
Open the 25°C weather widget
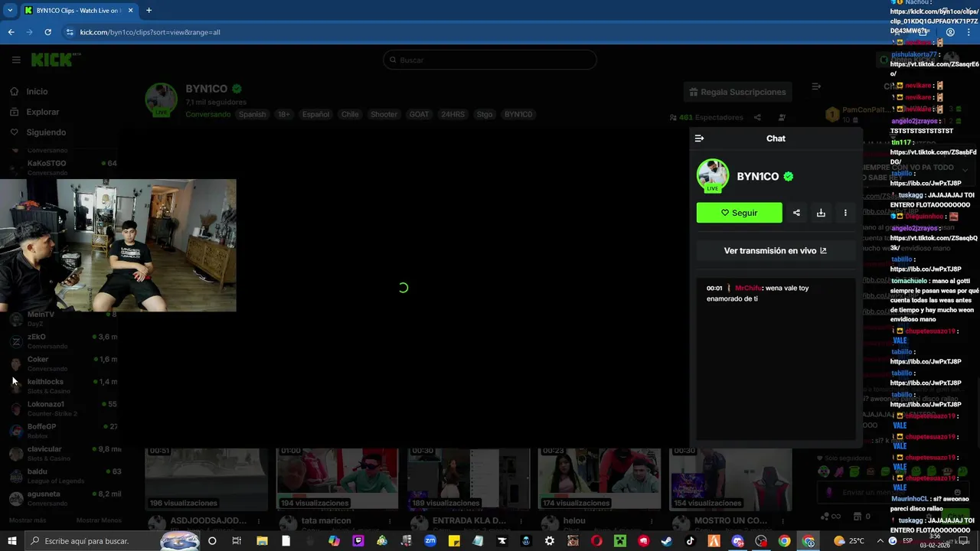(848, 541)
